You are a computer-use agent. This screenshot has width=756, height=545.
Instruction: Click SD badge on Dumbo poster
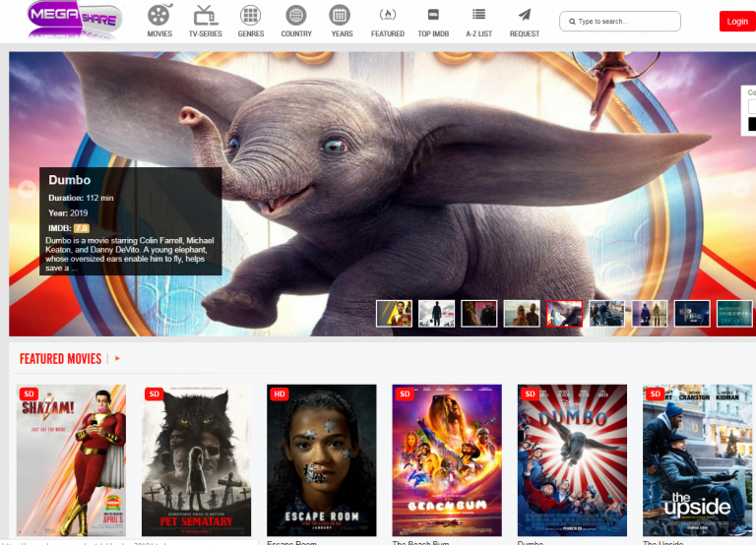coord(531,394)
